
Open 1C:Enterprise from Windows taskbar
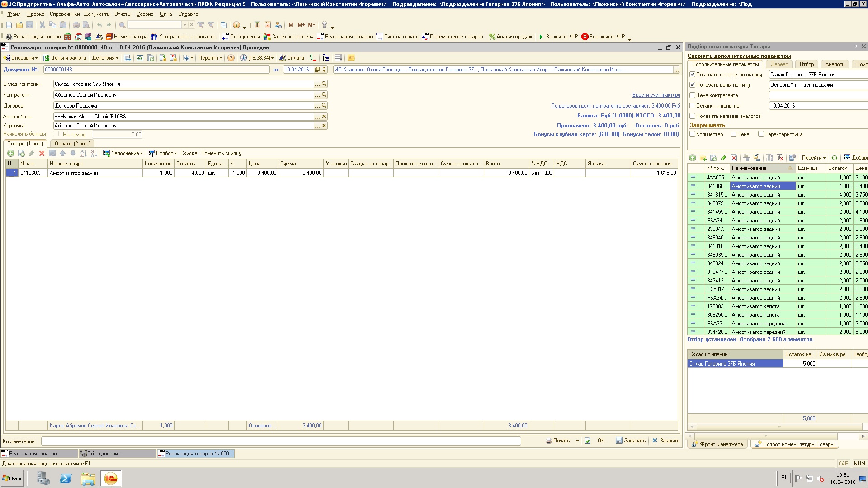pyautogui.click(x=111, y=479)
